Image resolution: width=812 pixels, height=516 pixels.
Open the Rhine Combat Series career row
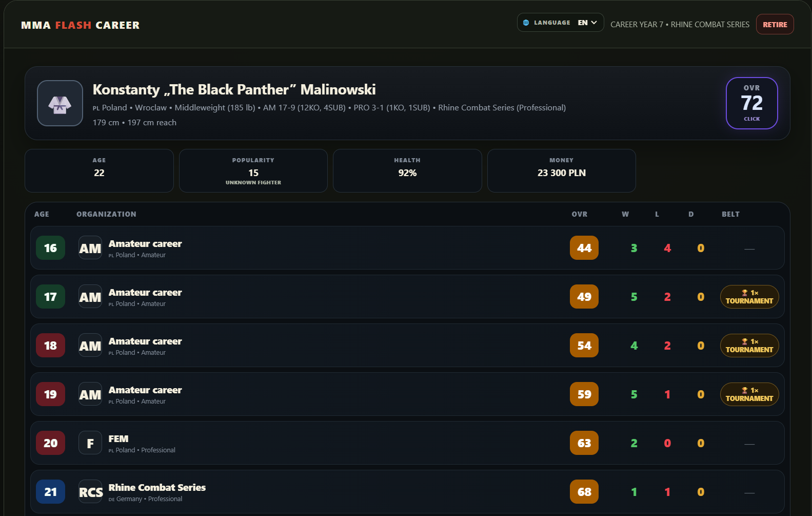pyautogui.click(x=407, y=492)
